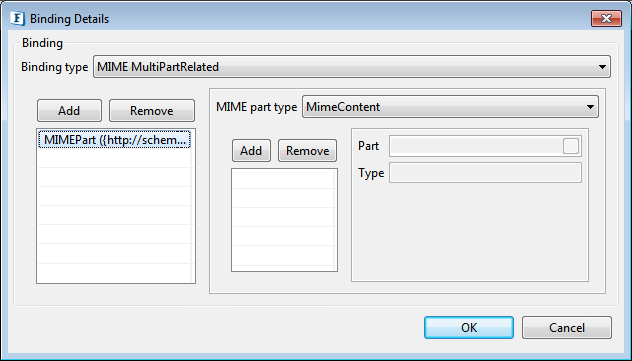Click the empty details area below the Type field
632x361 pixels.
click(470, 232)
